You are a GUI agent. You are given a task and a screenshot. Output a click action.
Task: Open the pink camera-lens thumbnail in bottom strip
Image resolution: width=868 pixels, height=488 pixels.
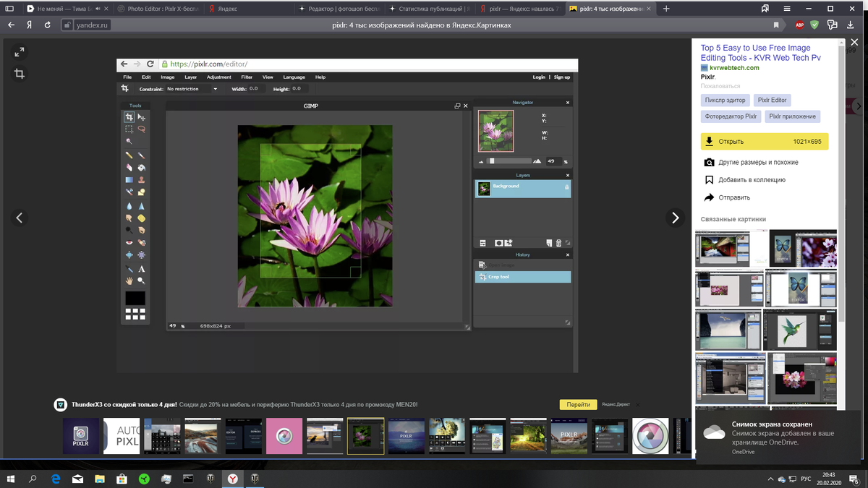coord(284,436)
